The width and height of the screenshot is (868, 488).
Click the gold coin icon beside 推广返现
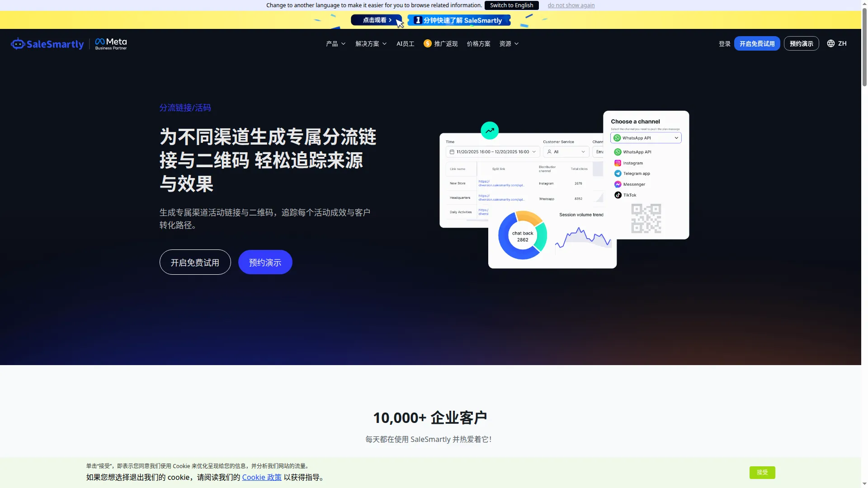tap(428, 43)
